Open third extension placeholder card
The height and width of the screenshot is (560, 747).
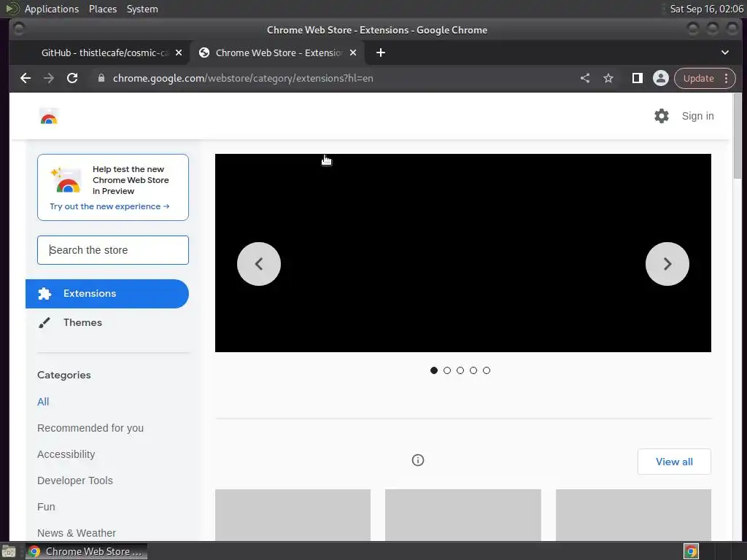[x=633, y=515]
